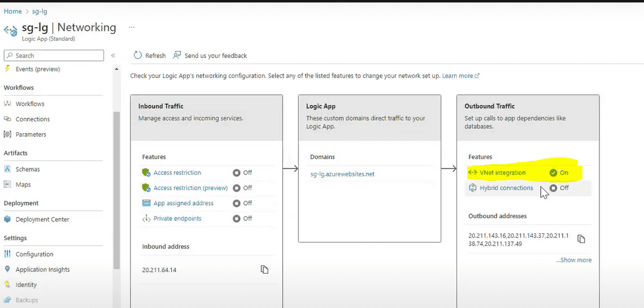Click Off status of App assigned address
The height and width of the screenshot is (308, 644).
242,203
